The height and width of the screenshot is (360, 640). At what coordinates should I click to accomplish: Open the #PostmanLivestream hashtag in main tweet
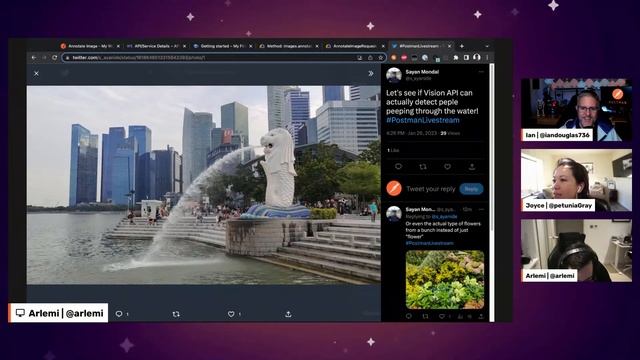pyautogui.click(x=423, y=120)
